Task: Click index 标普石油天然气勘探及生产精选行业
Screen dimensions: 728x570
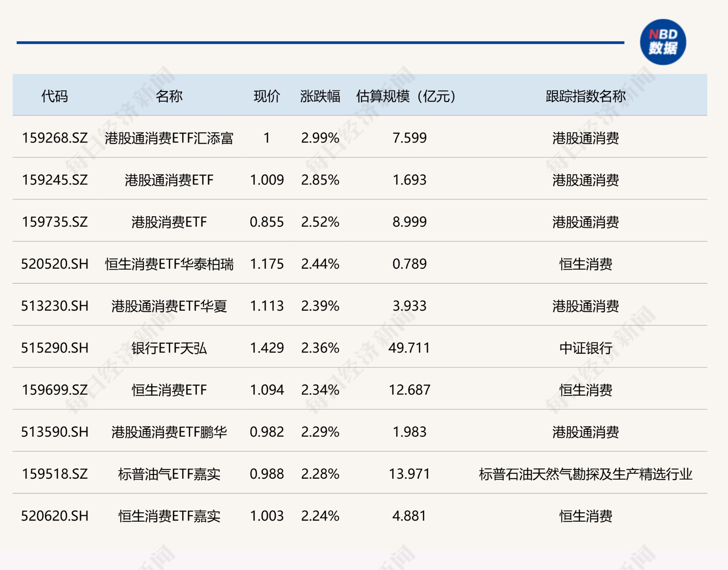Action: tap(586, 474)
